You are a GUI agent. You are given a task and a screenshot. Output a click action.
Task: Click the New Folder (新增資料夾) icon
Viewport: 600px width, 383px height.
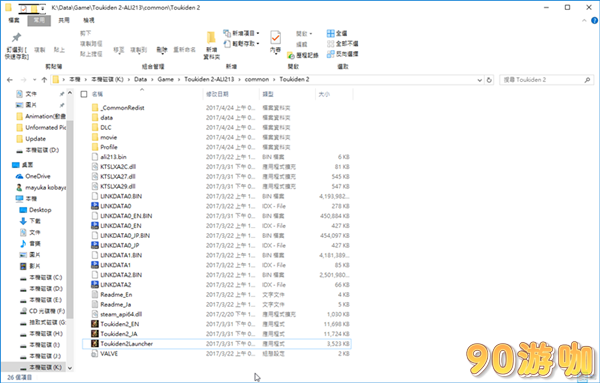[x=211, y=37]
